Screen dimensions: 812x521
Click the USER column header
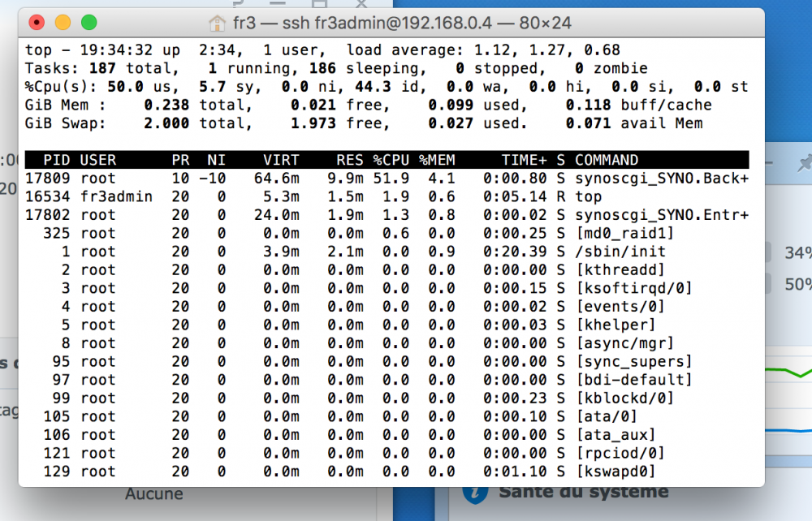(98, 160)
